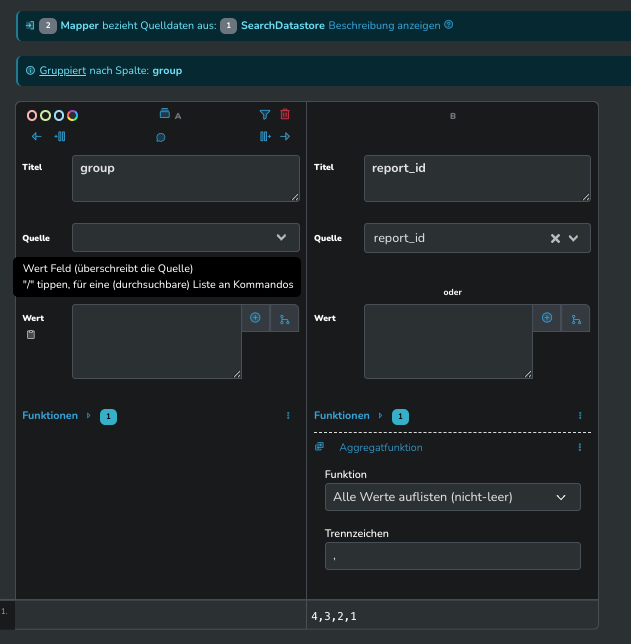Click the group-by stack icon next to A
The width and height of the screenshot is (631, 644).
pyautogui.click(x=165, y=113)
